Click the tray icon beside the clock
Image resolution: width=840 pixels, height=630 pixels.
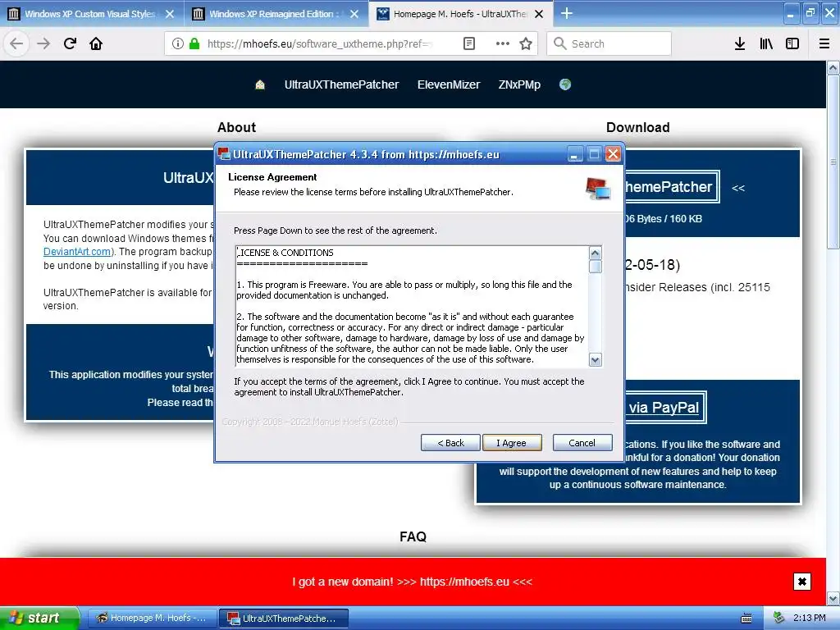coord(778,618)
